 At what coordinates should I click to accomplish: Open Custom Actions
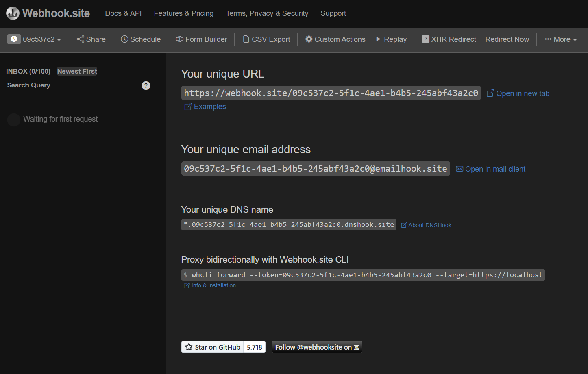coord(335,39)
